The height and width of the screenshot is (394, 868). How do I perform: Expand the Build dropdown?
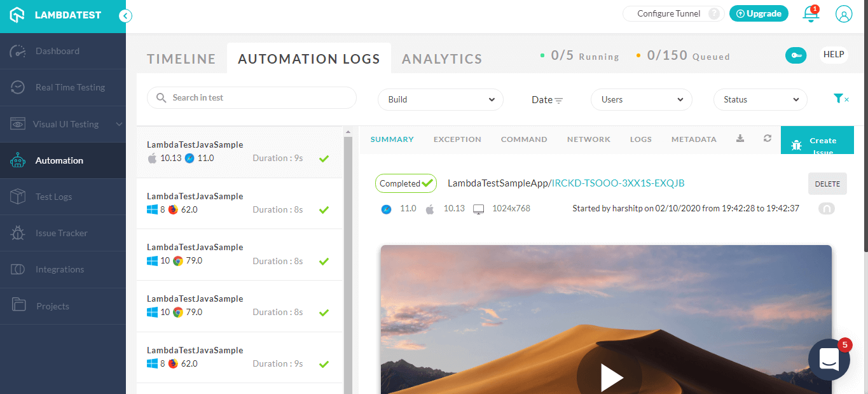point(441,100)
